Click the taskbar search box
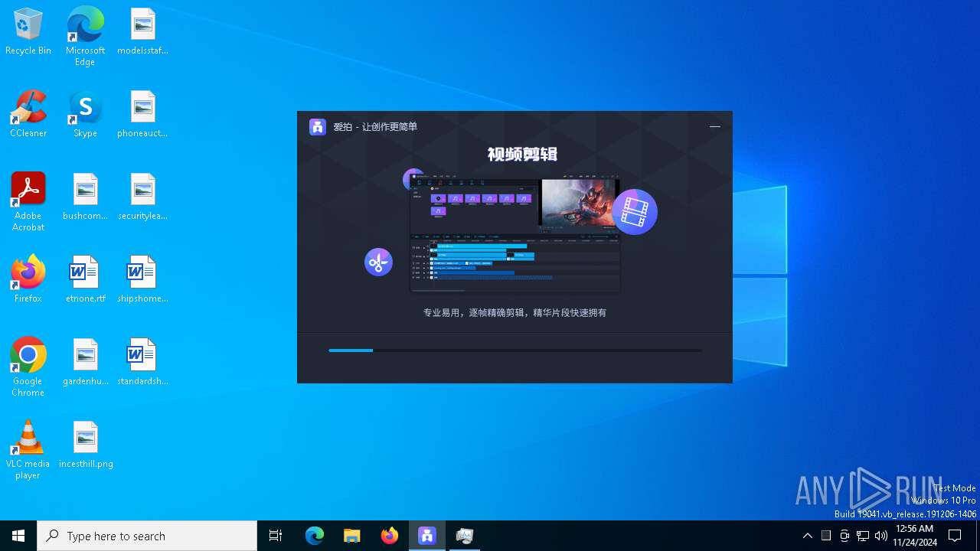 coord(147,536)
